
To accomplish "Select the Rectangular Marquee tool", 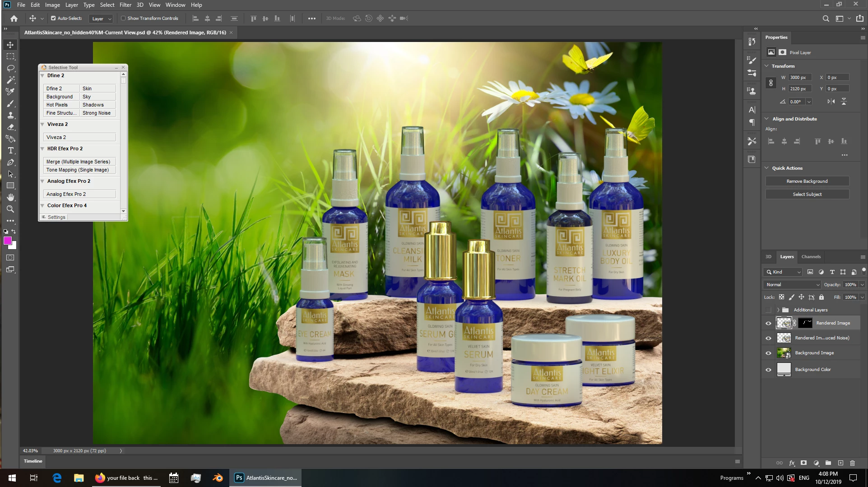I will [x=10, y=56].
